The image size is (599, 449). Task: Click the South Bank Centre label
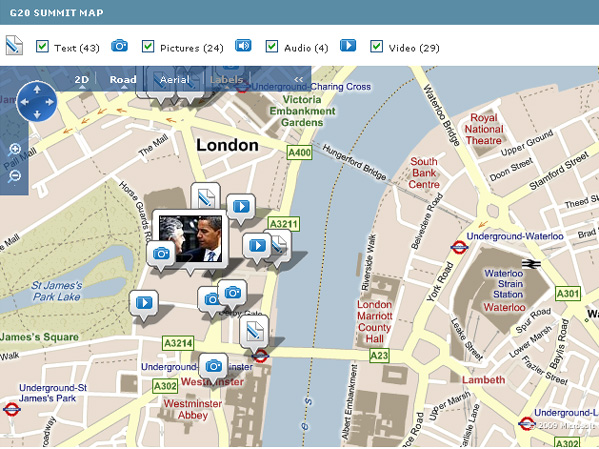pyautogui.click(x=424, y=173)
